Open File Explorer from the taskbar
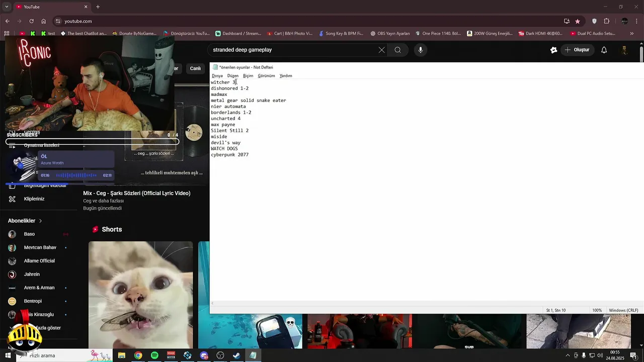Screen dimensions: 644x362 [x=121, y=355]
